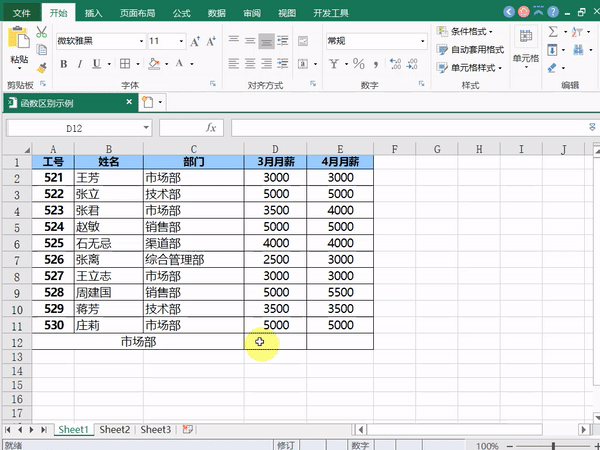Expand the formula bar arrow
The width and height of the screenshot is (600, 450).
(592, 127)
